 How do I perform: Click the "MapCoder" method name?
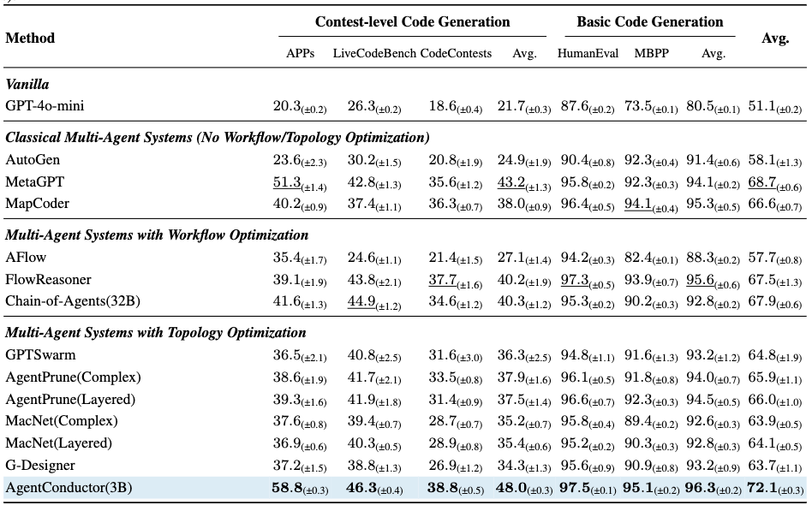pyautogui.click(x=39, y=204)
